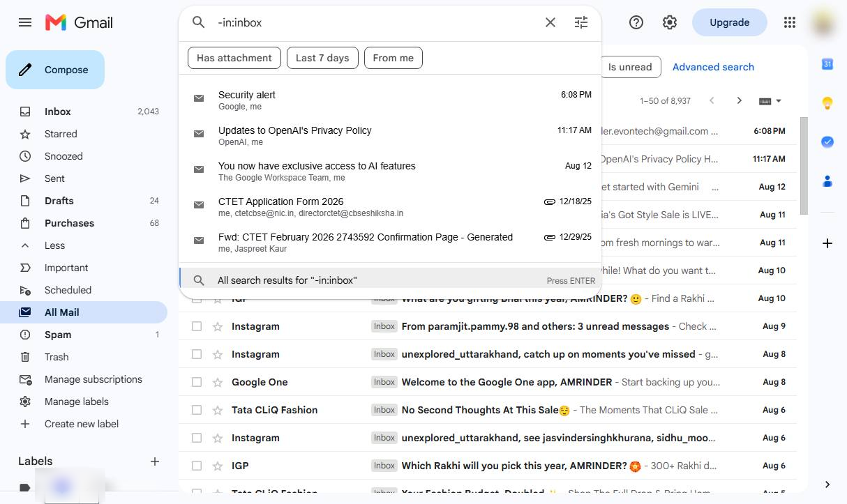The height and width of the screenshot is (504, 847).
Task: Apply Last 7 days filter chip
Action: click(x=322, y=58)
